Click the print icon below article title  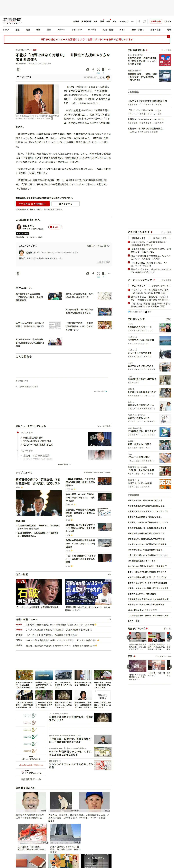tap(18, 69)
